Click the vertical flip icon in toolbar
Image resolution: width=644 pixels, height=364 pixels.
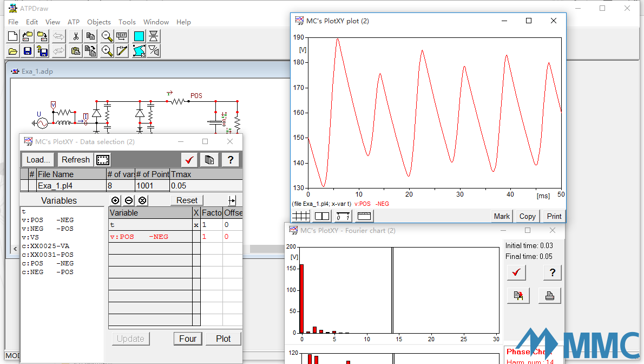(154, 36)
